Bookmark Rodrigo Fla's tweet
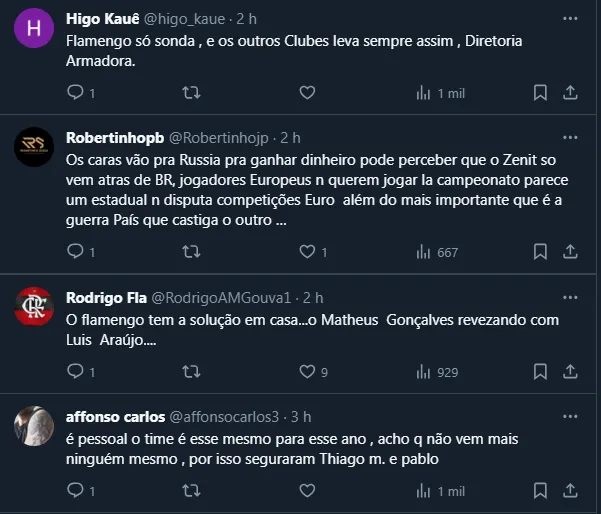This screenshot has width=601, height=514. pos(540,372)
